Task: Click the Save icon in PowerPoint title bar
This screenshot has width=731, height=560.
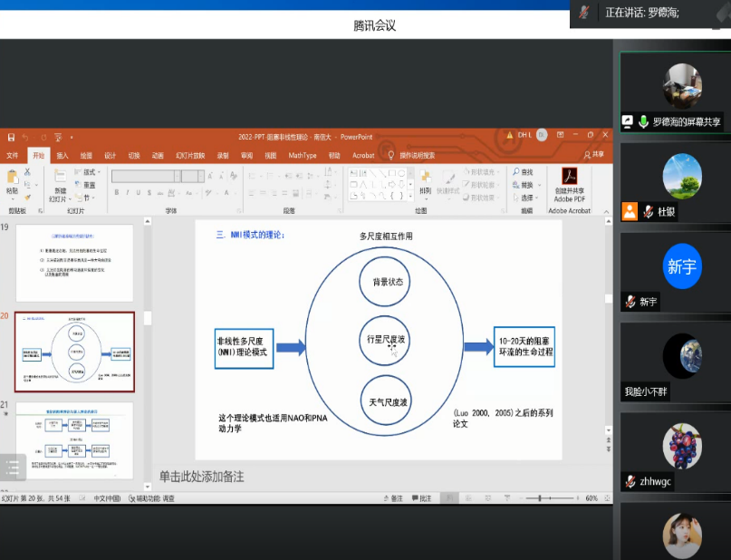Action: click(x=11, y=137)
